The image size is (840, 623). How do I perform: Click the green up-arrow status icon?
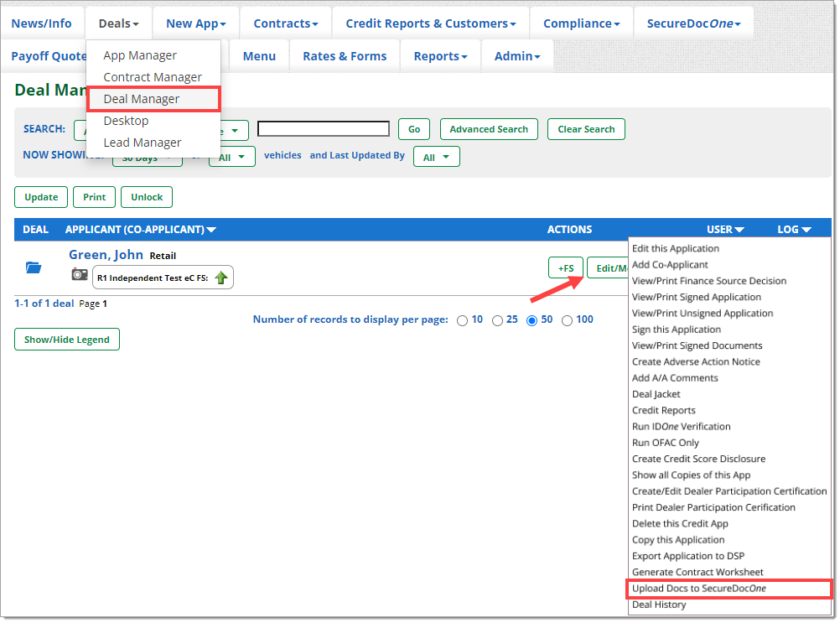(x=221, y=278)
